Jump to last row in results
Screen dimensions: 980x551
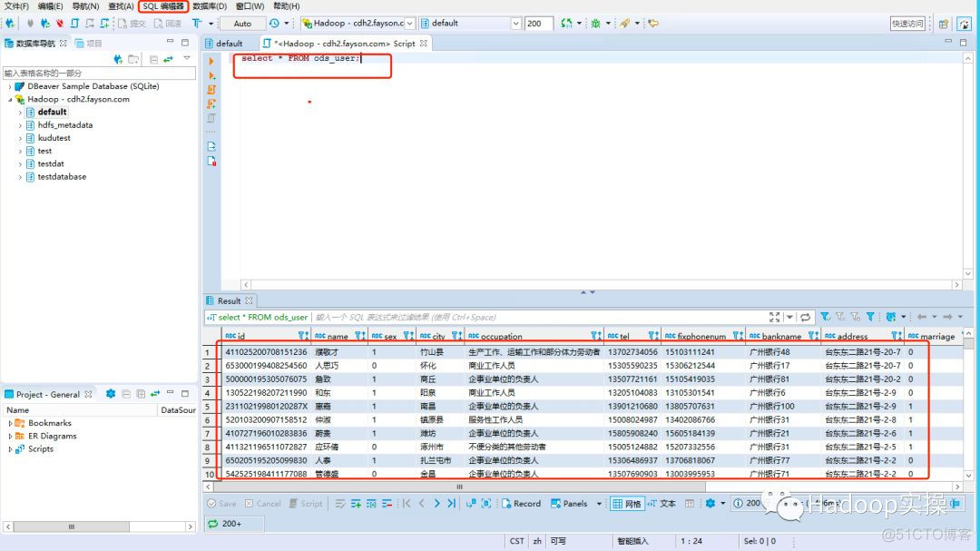(x=451, y=504)
